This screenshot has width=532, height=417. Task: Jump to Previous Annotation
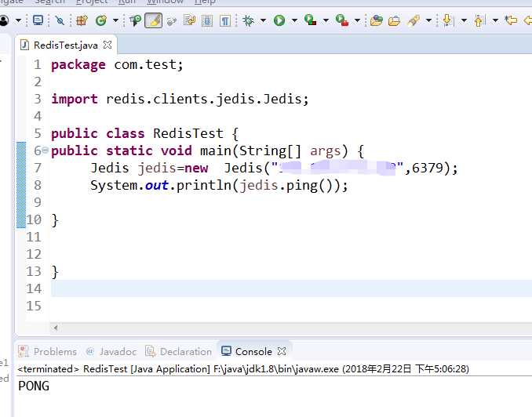point(479,20)
